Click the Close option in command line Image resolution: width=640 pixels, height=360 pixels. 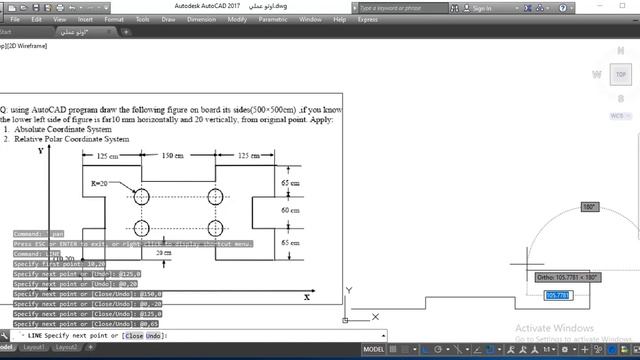click(134, 336)
